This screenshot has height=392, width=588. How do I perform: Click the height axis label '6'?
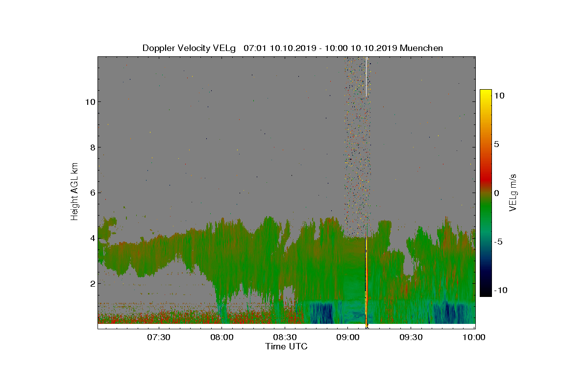(92, 193)
